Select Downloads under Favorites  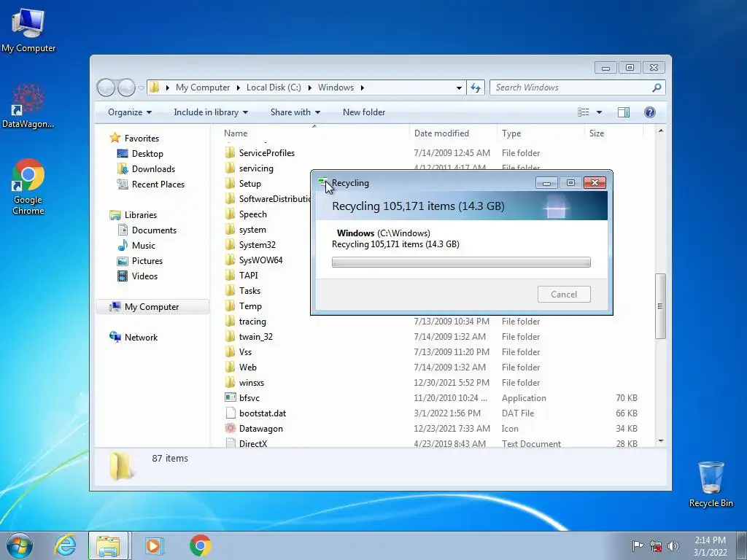point(153,169)
